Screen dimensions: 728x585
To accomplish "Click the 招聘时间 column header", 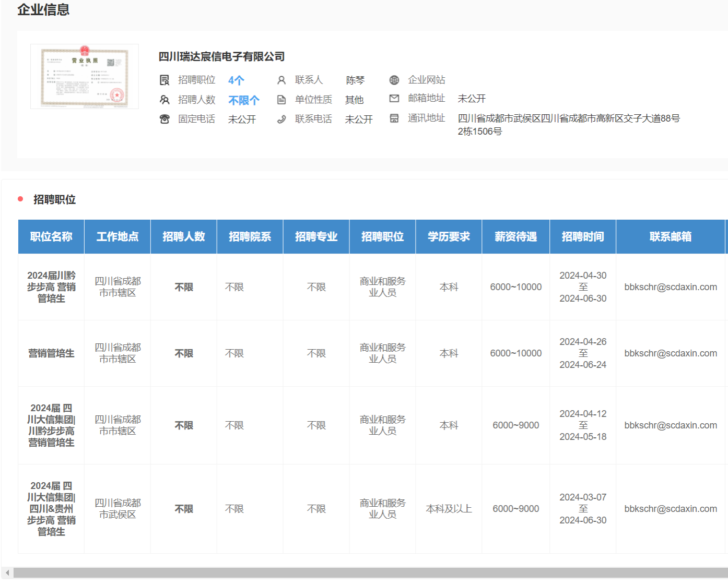I will click(582, 237).
